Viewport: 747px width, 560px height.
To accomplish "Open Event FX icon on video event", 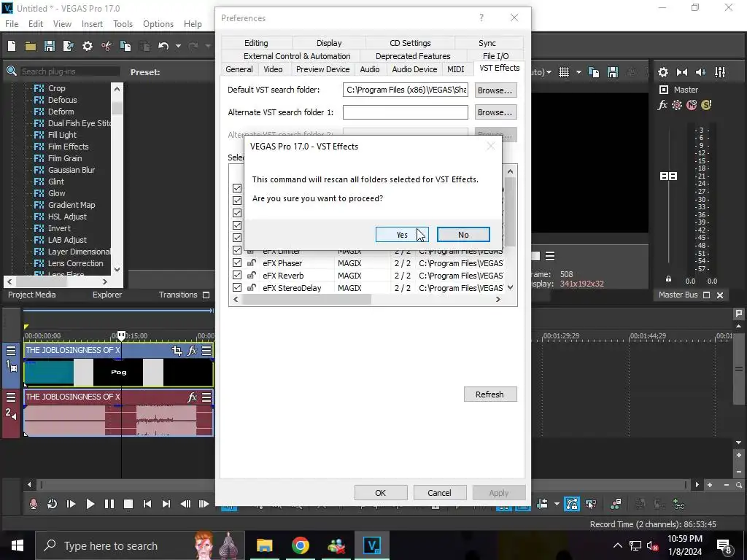I will point(192,351).
